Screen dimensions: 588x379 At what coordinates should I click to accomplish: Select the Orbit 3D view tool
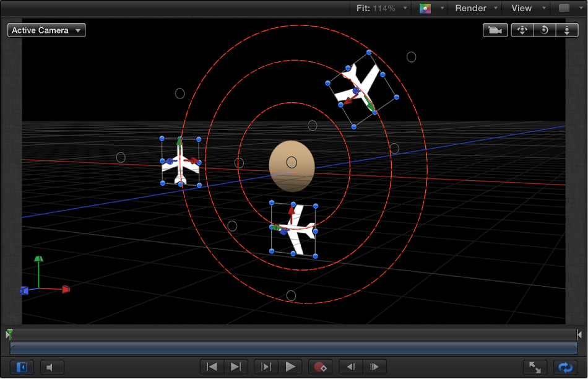click(x=544, y=30)
